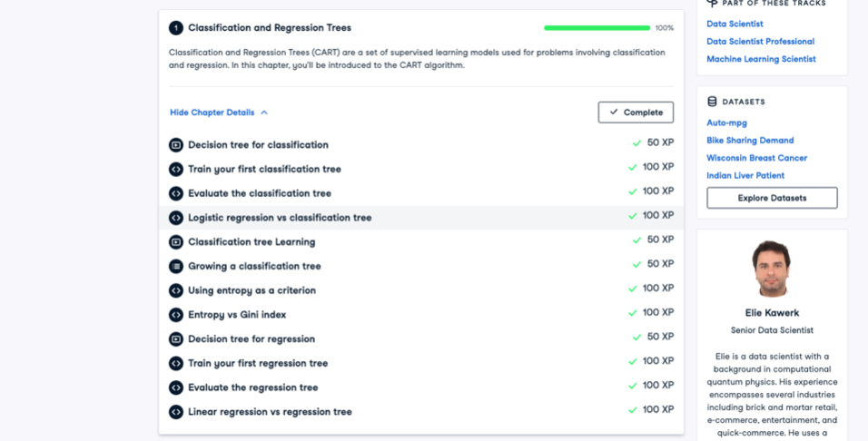868x441 pixels.
Task: Click code icon beside Train your first classification tree
Action: [x=176, y=170]
